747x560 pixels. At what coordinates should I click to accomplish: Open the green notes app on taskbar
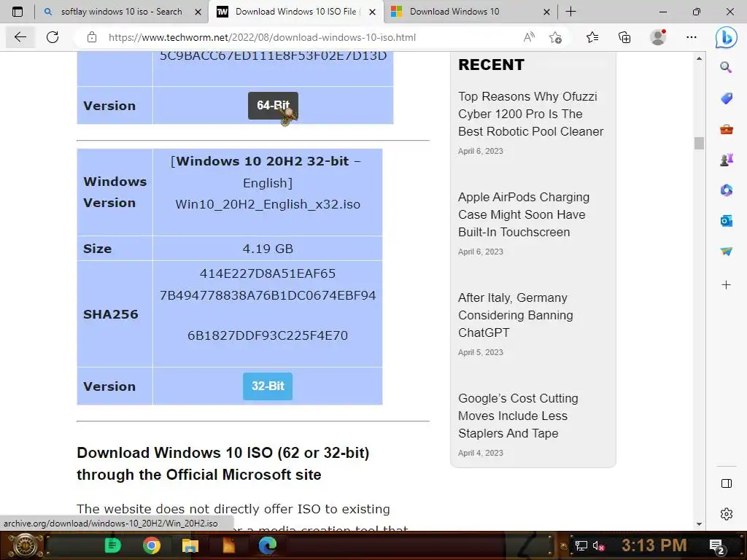112,545
